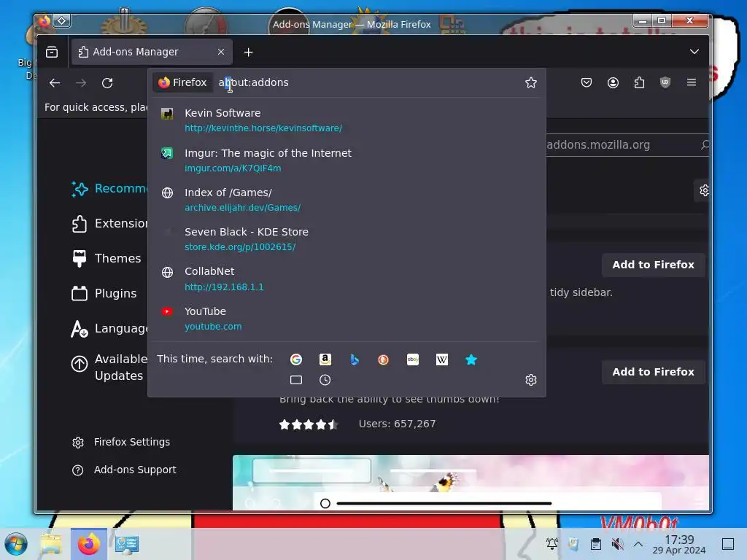Viewport: 747px width, 560px height.
Task: Click the Firefox taskbar button
Action: pos(88,544)
